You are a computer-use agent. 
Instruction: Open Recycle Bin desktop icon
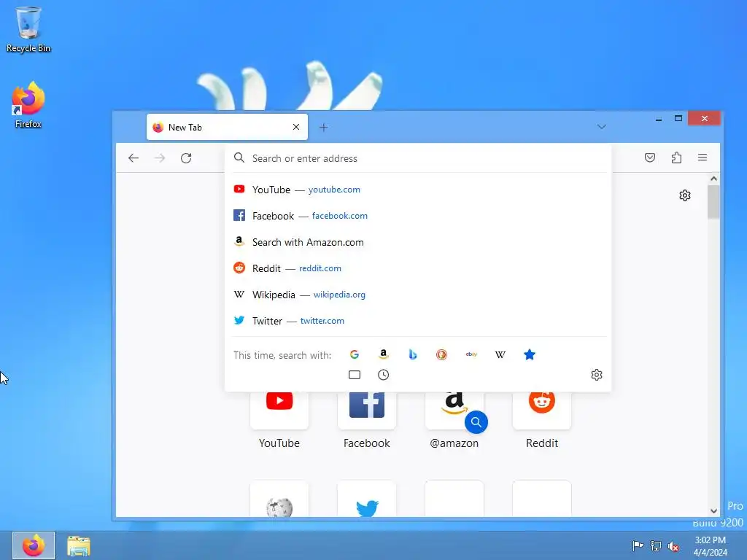pyautogui.click(x=28, y=29)
